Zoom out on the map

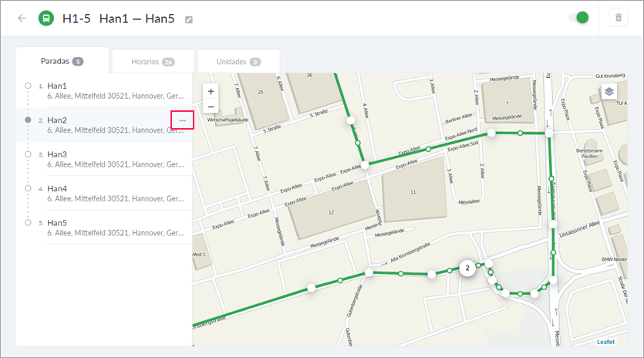pos(211,106)
